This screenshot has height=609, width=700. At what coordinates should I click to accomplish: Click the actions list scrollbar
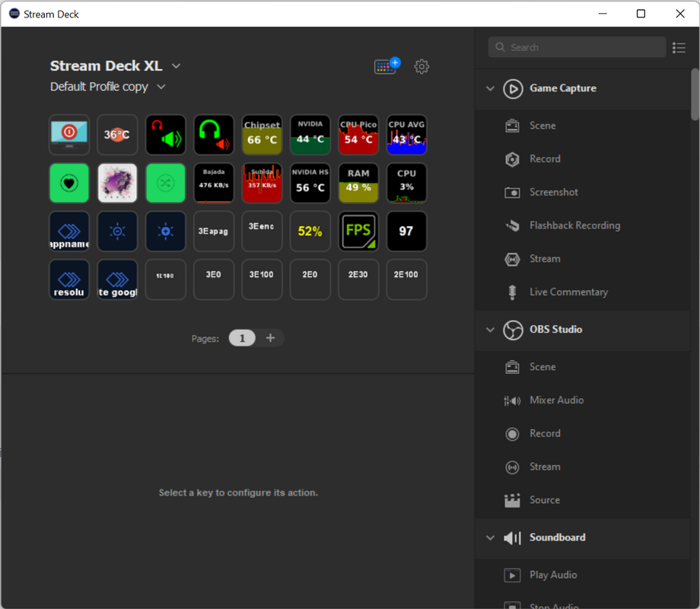[x=695, y=95]
